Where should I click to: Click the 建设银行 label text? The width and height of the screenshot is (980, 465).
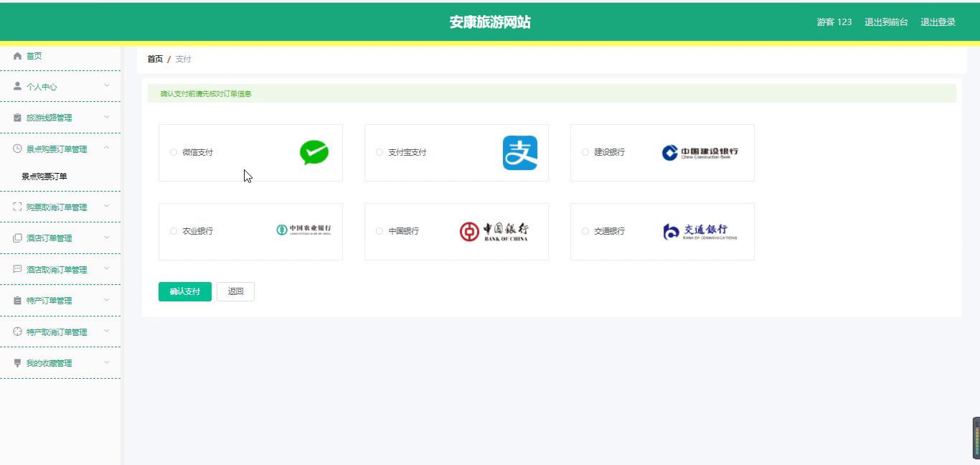pos(610,152)
